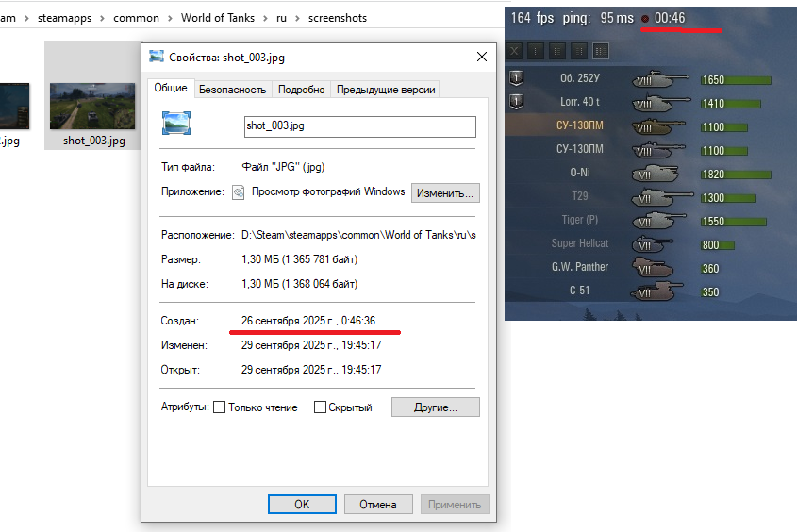Open the Безопасность tab
The image size is (797, 532).
click(x=232, y=90)
